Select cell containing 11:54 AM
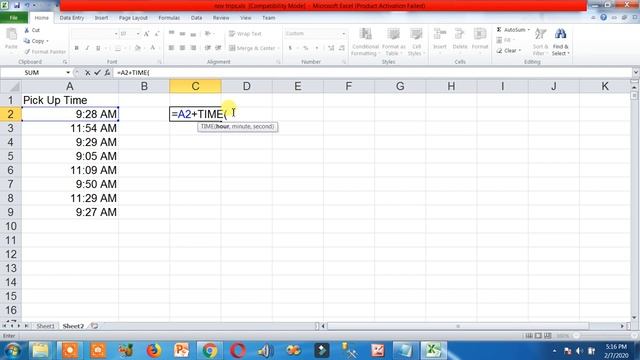Screen dimensions: 640x360 (70, 128)
